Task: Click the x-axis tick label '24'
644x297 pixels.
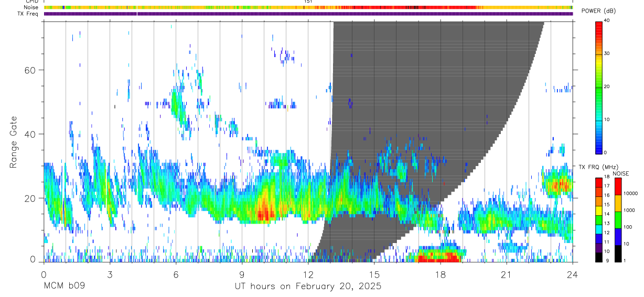Action: [572, 274]
